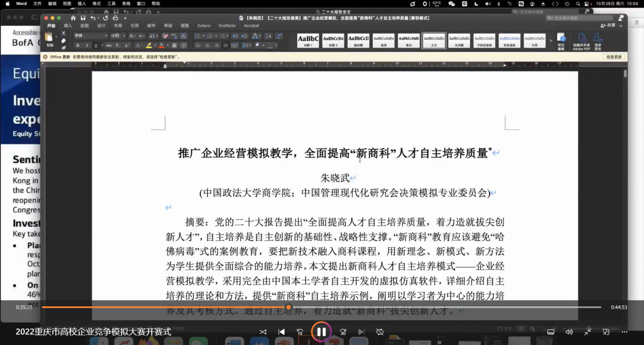
Task: Toggle justify alignment
Action: pos(225,45)
